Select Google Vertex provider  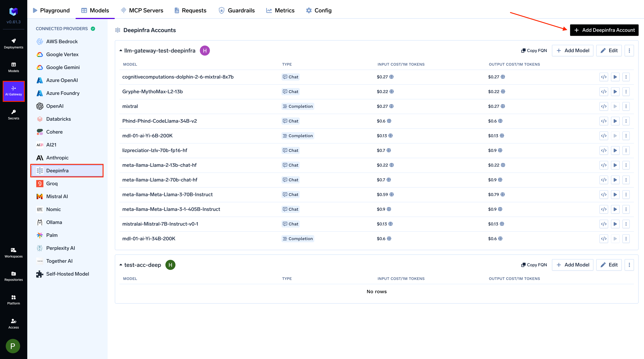point(67,55)
